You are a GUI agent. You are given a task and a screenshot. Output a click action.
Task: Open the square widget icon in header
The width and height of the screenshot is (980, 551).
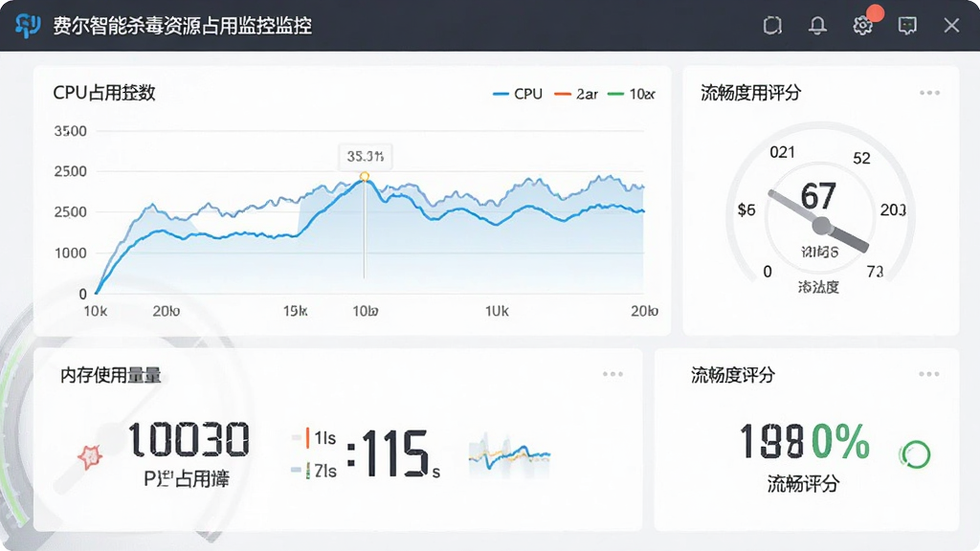tap(772, 26)
